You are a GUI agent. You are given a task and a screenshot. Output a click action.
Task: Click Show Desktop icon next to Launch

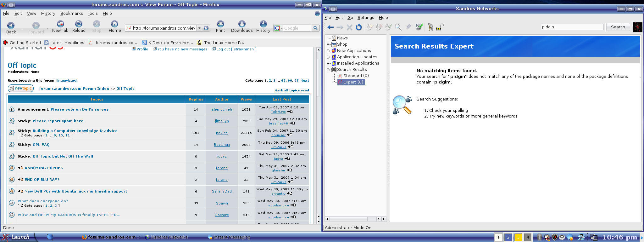pos(50,237)
